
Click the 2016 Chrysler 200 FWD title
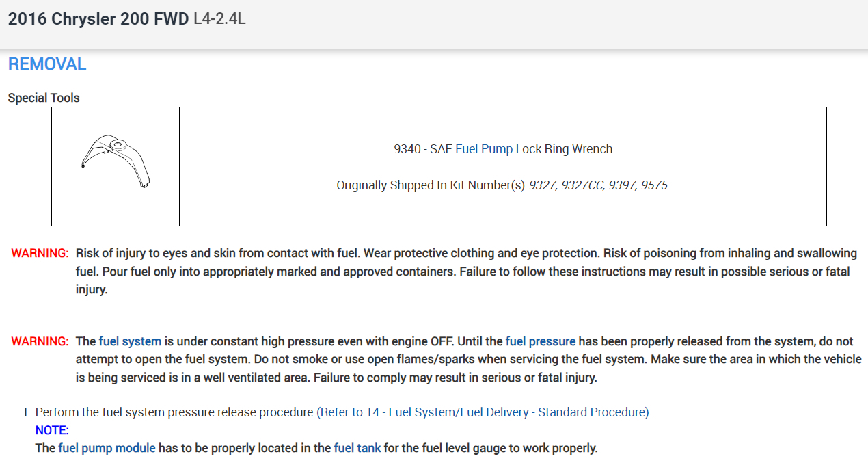pyautogui.click(x=98, y=19)
